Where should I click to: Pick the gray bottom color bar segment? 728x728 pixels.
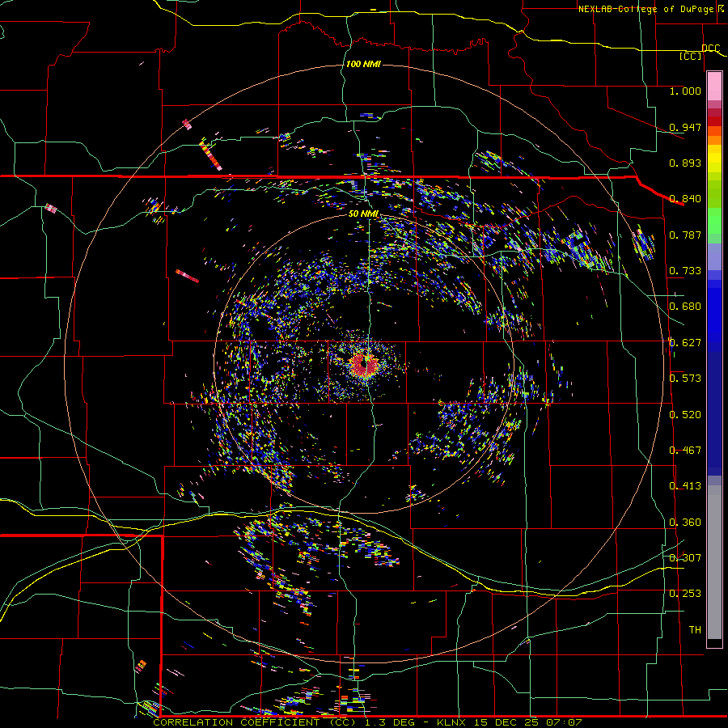point(714,562)
